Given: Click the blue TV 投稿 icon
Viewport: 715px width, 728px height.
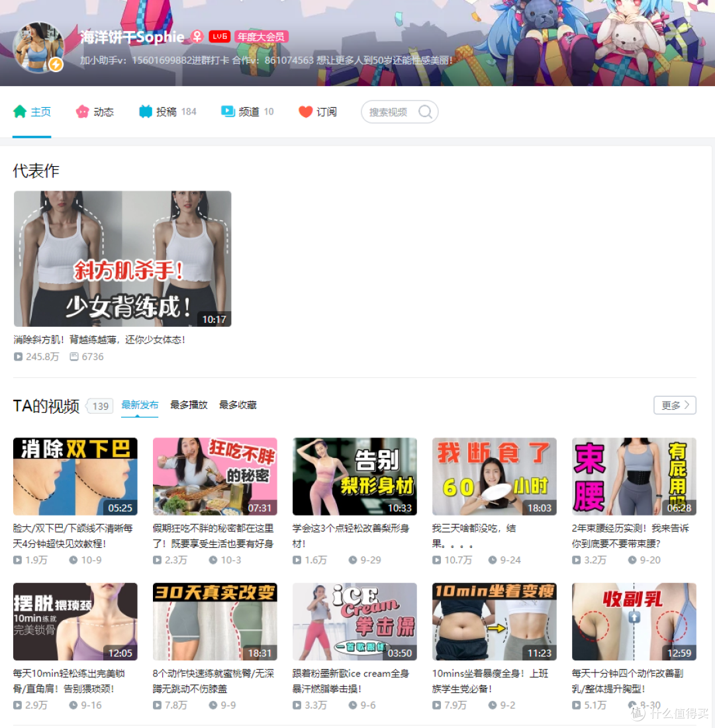Looking at the screenshot, I should 146,111.
